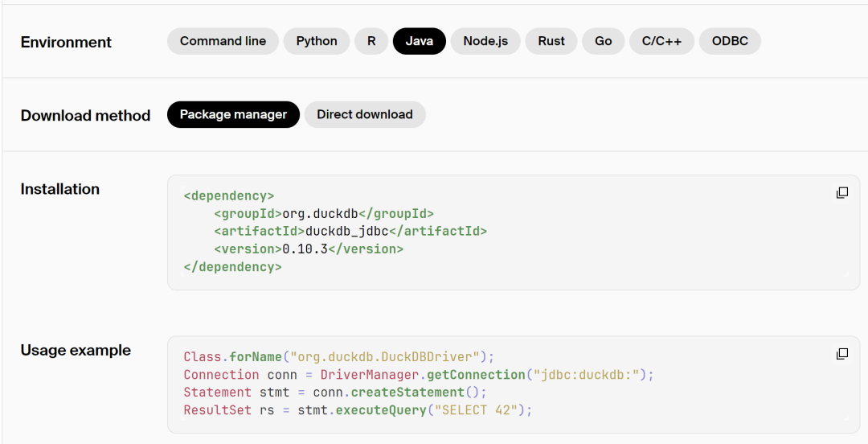Click the executeQuery SELECT 42 line
Viewport: 868px width, 444px height.
point(358,410)
